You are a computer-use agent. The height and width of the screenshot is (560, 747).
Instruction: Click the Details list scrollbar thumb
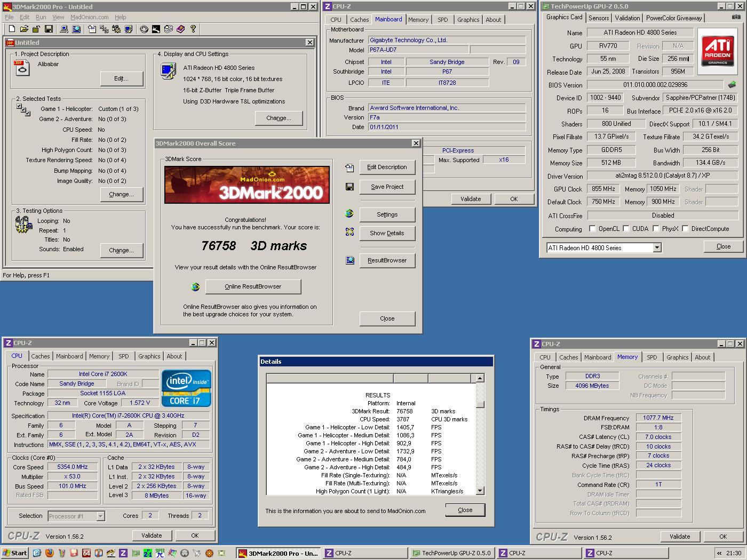(x=480, y=404)
